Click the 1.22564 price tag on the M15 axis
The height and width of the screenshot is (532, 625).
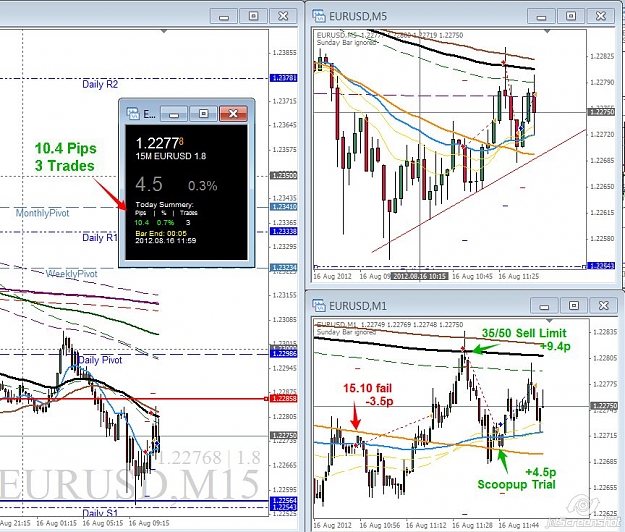(283, 501)
